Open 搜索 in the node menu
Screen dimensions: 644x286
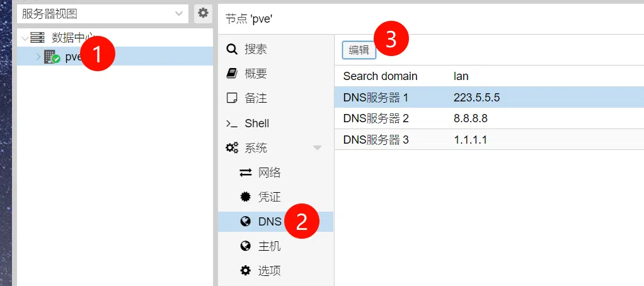(255, 49)
